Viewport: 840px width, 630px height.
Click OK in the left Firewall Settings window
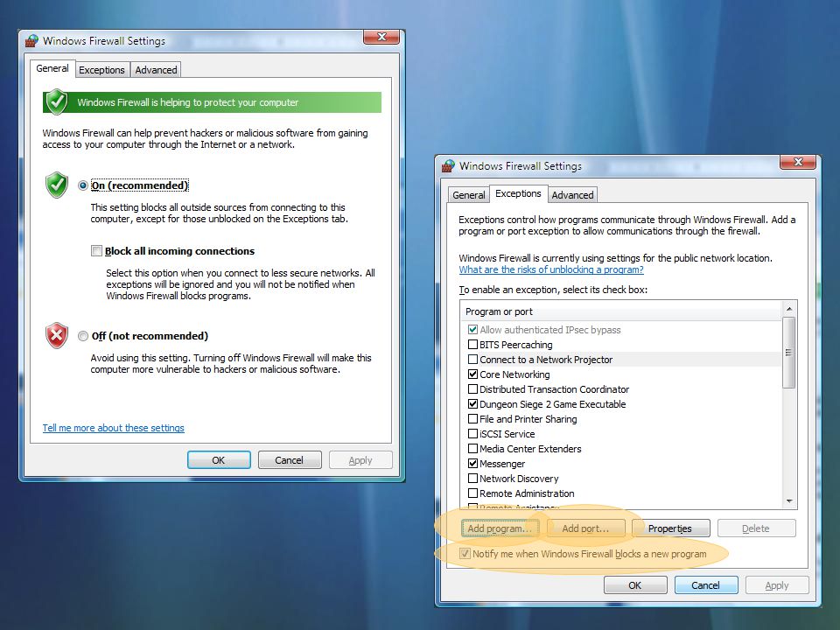click(219, 460)
